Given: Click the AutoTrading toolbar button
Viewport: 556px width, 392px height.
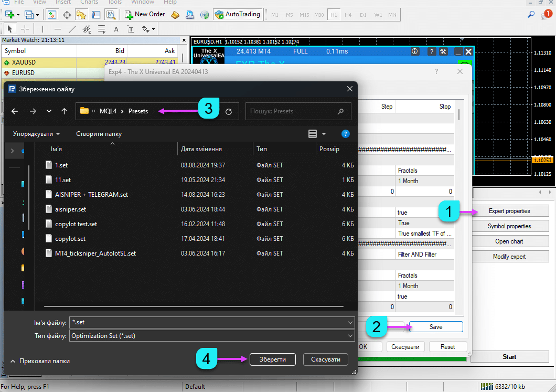Looking at the screenshot, I should tap(238, 14).
